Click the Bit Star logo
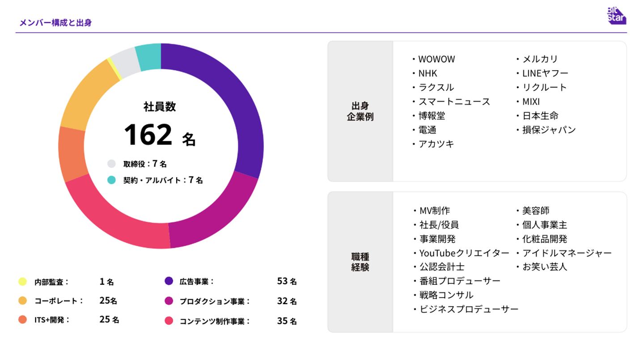The height and width of the screenshot is (343, 644). coord(616,16)
